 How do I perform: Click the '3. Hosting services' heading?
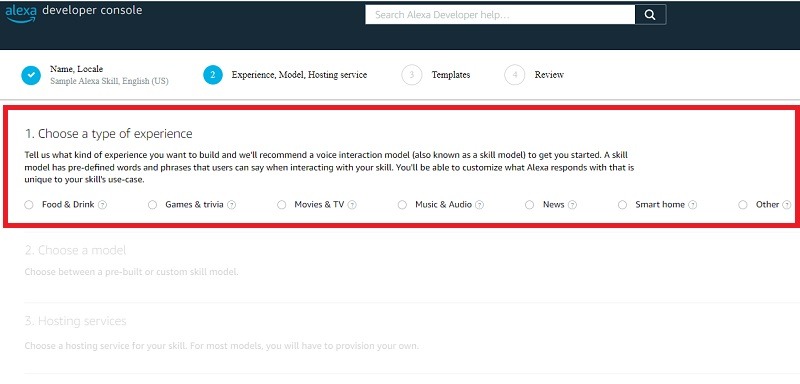click(76, 321)
